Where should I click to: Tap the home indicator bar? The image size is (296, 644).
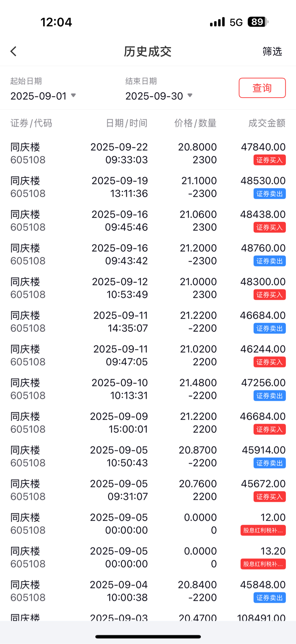(148, 637)
